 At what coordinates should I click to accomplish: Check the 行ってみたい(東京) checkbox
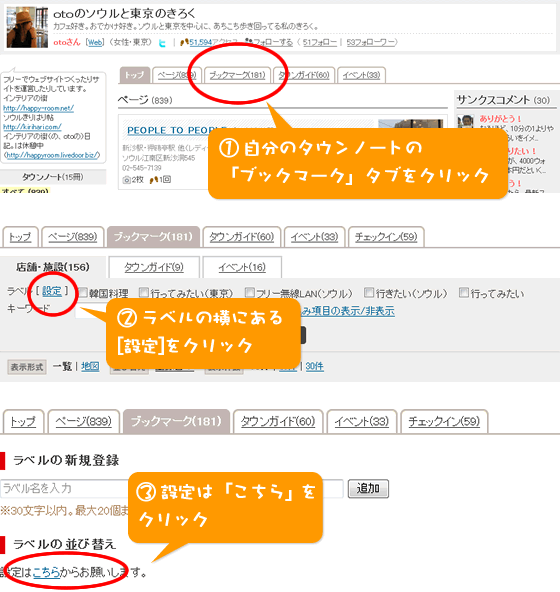(144, 292)
